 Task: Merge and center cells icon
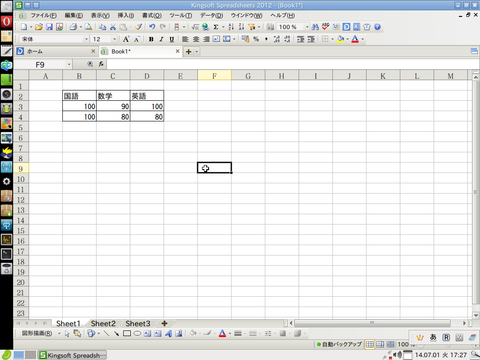pos(227,39)
